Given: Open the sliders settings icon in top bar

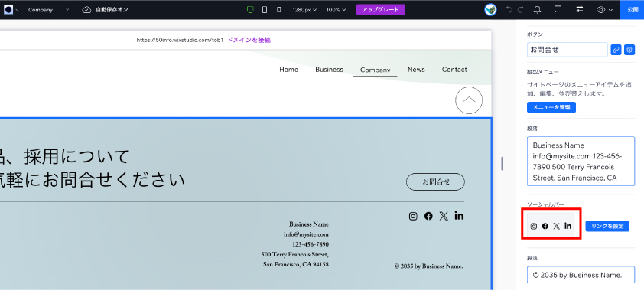Looking at the screenshot, I should point(580,9).
